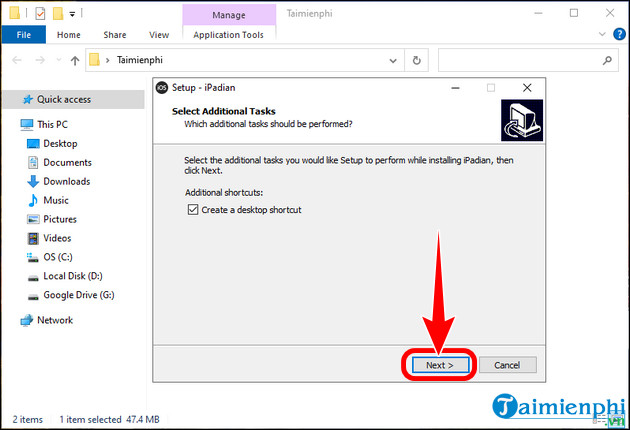Viewport: 630px width, 430px height.
Task: Click the Music note icon
Action: point(33,200)
